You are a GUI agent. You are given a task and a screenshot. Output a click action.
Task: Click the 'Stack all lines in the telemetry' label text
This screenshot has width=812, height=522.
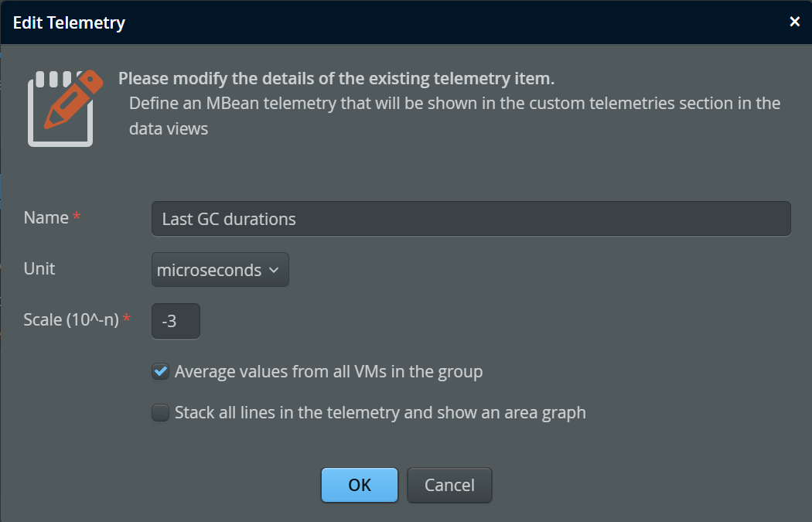click(380, 413)
